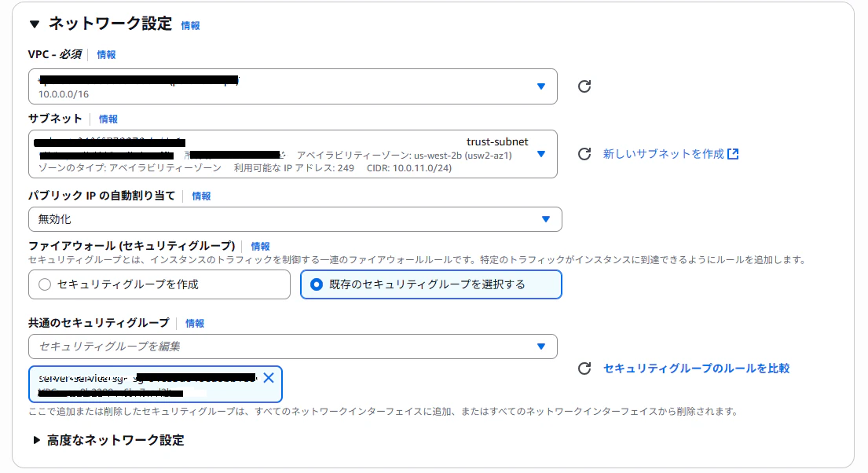Select 既存のセキュリティグループを選択する radio option
The width and height of the screenshot is (868, 473).
431,284
